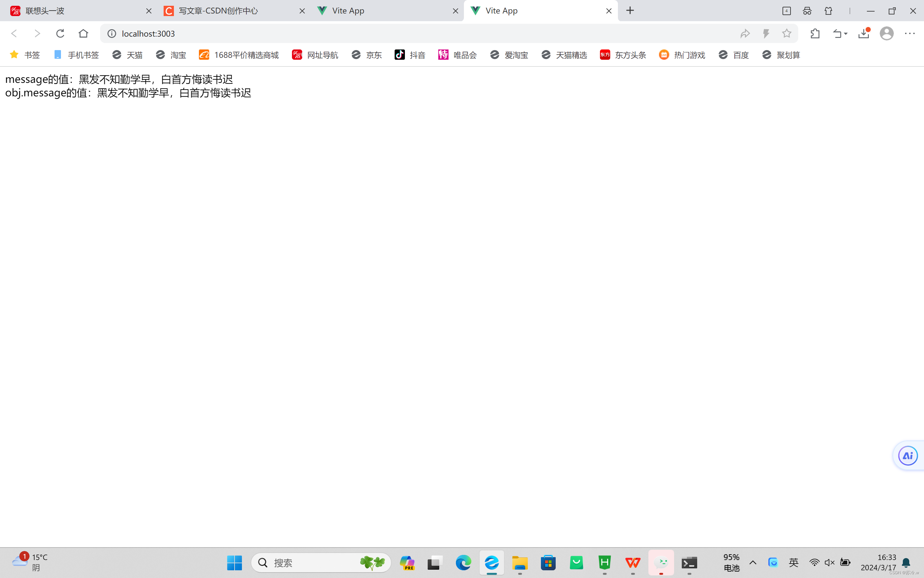
Task: Show hidden system tray icons
Action: click(x=753, y=562)
